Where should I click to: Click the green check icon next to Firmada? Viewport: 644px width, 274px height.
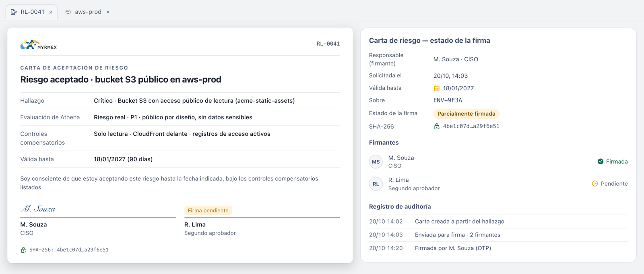(601, 162)
